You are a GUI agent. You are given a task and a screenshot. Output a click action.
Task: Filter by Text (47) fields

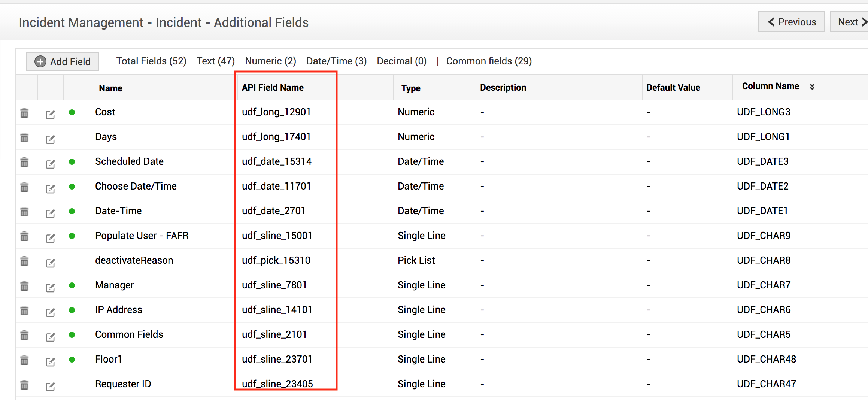[x=216, y=61]
